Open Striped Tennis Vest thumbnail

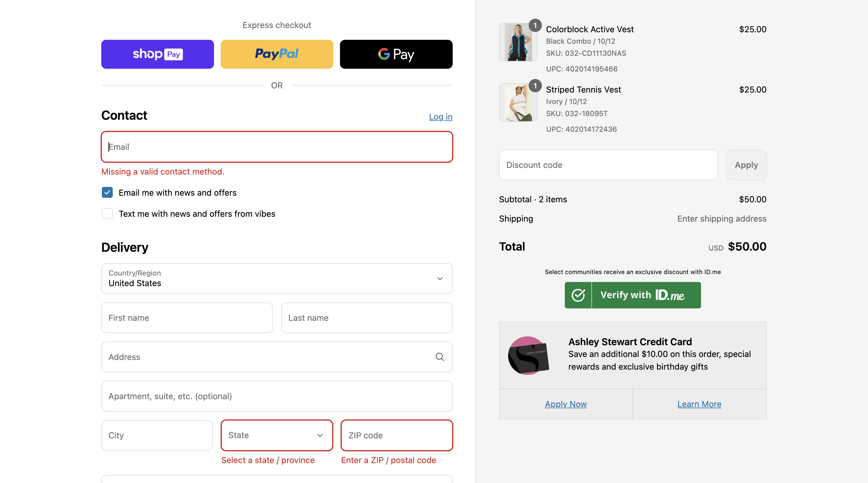518,103
